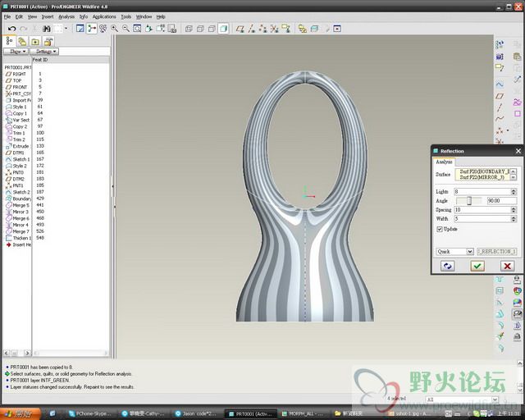
Task: Toggle annotation elements display icon
Action: [x=285, y=29]
